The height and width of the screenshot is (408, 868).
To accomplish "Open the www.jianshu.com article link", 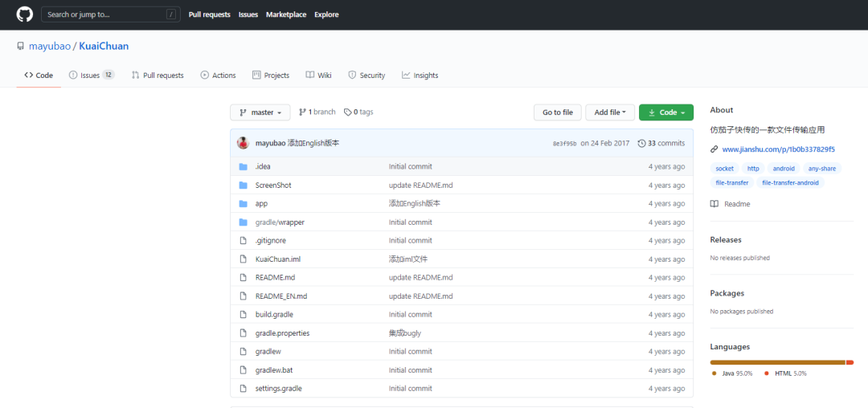I will pos(778,149).
